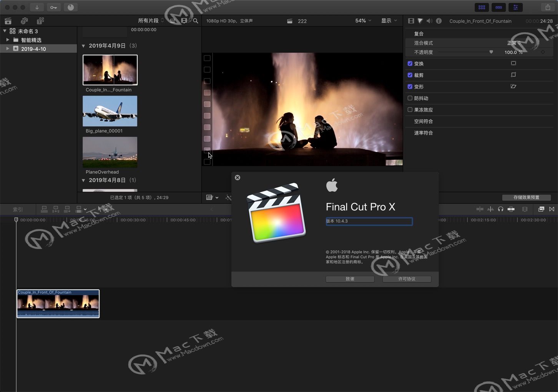Click the append clip edit button

67,209
